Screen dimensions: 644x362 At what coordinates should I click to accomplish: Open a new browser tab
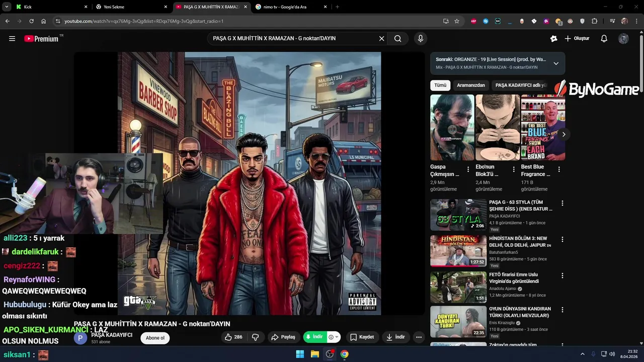click(337, 7)
